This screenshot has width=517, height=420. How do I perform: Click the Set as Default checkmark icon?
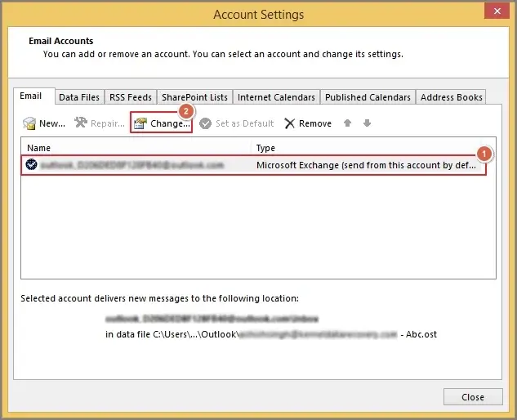[205, 123]
